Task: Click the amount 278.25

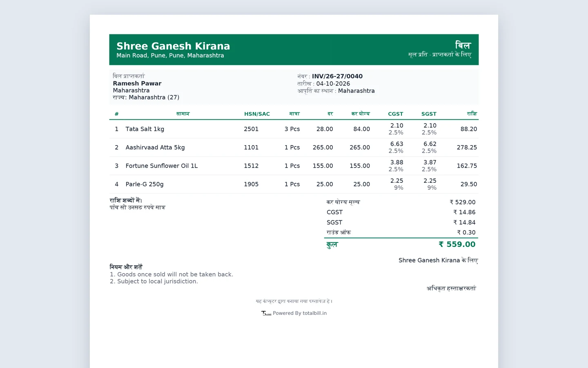Action: [x=467, y=147]
